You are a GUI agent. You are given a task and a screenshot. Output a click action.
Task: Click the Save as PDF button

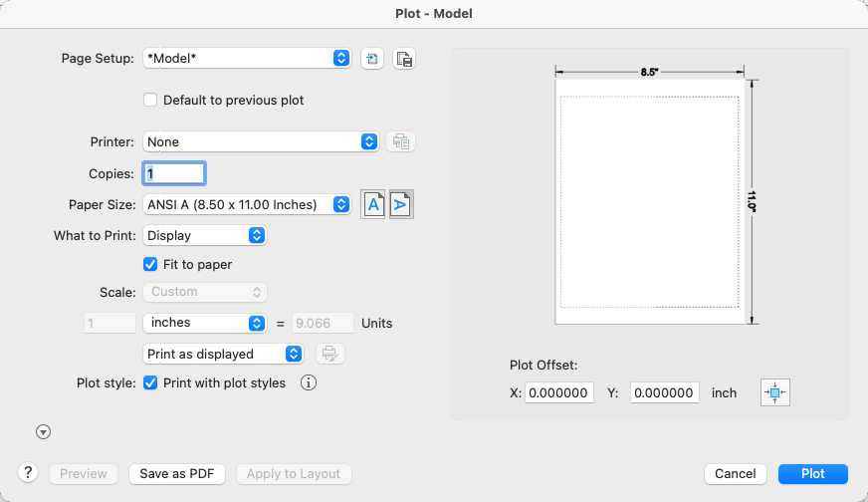coord(177,474)
